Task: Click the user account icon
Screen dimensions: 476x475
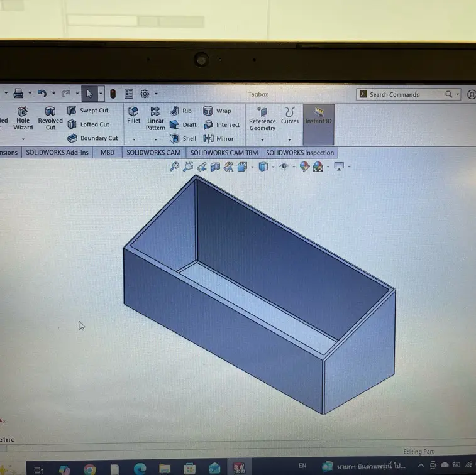Action: point(472,95)
